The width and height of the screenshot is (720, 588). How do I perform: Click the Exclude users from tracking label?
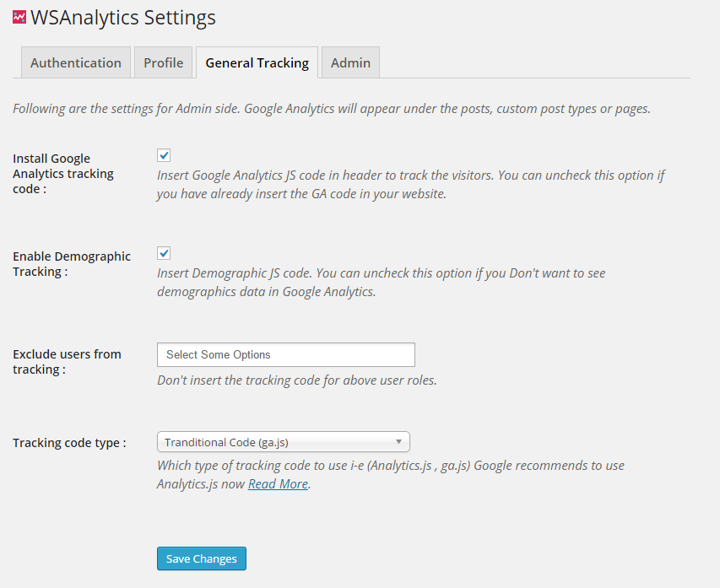pos(67,362)
